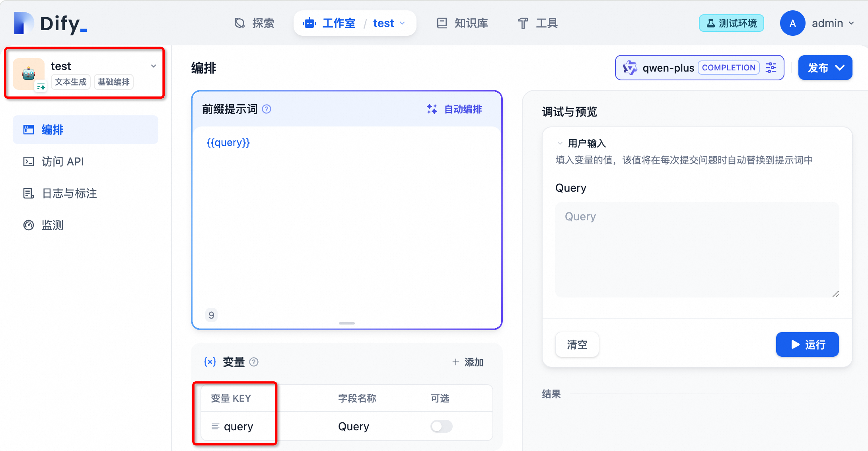Click the query variable drag handle icon
Viewport: 868px width, 451px height.
pyautogui.click(x=215, y=426)
